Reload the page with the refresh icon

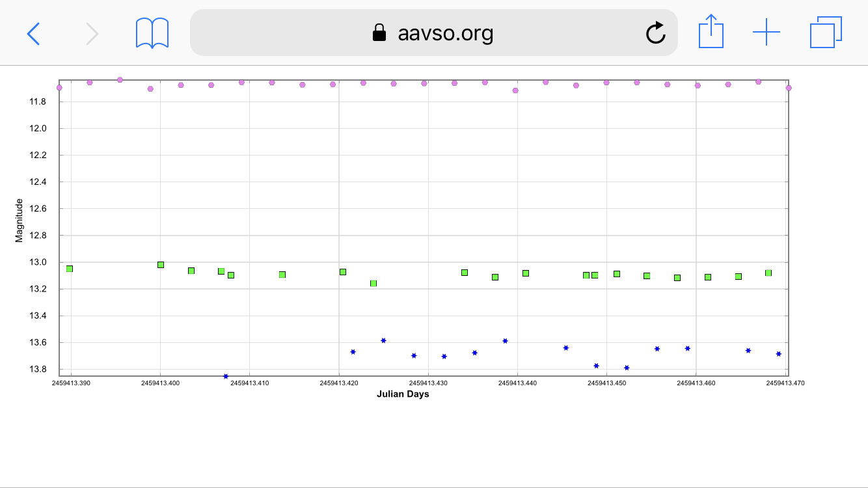(x=655, y=33)
